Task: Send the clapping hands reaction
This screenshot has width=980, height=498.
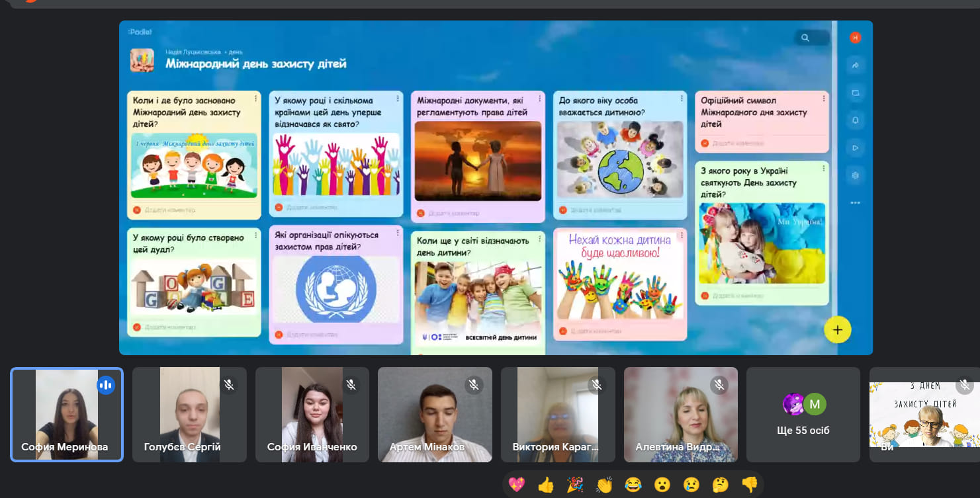Action: (604, 485)
